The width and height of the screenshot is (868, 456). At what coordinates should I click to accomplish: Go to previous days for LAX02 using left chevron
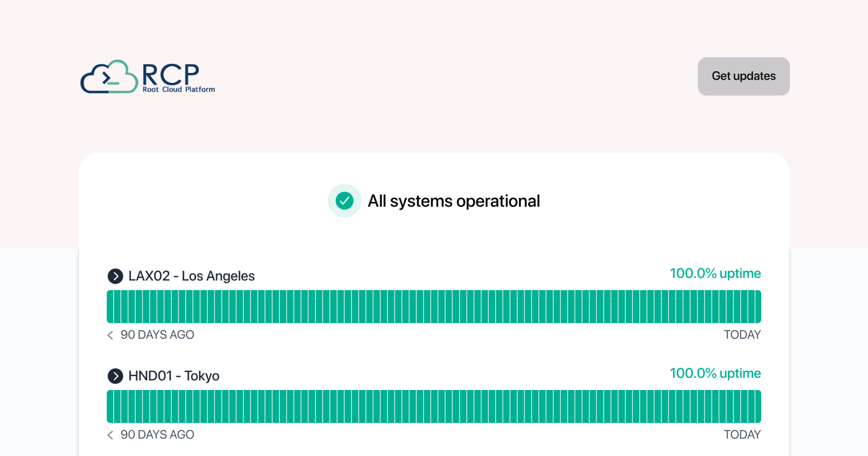(x=110, y=335)
